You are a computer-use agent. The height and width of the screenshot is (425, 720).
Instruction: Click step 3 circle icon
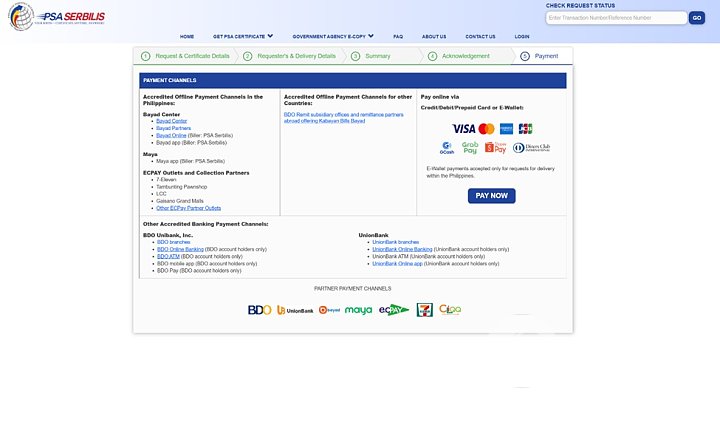point(355,56)
